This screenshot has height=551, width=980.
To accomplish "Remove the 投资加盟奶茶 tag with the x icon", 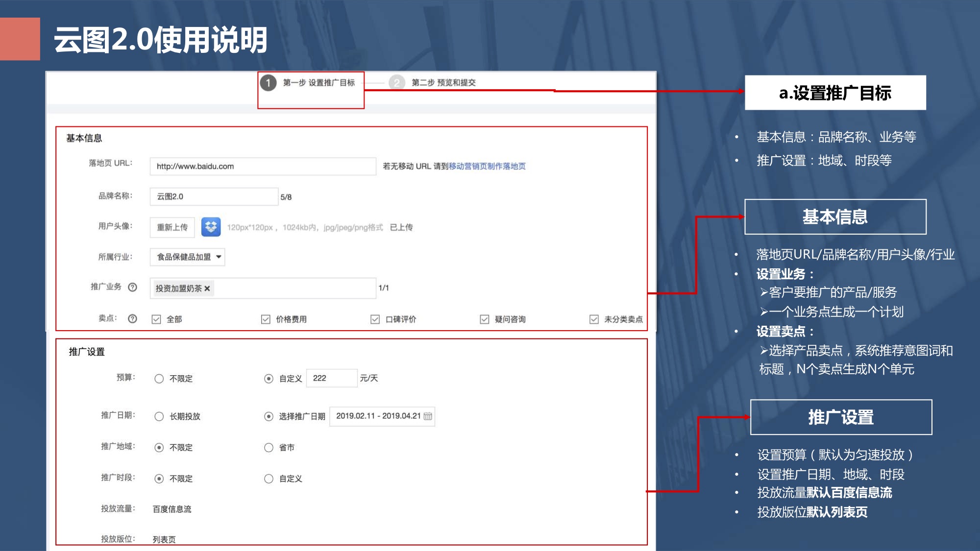I will [207, 288].
